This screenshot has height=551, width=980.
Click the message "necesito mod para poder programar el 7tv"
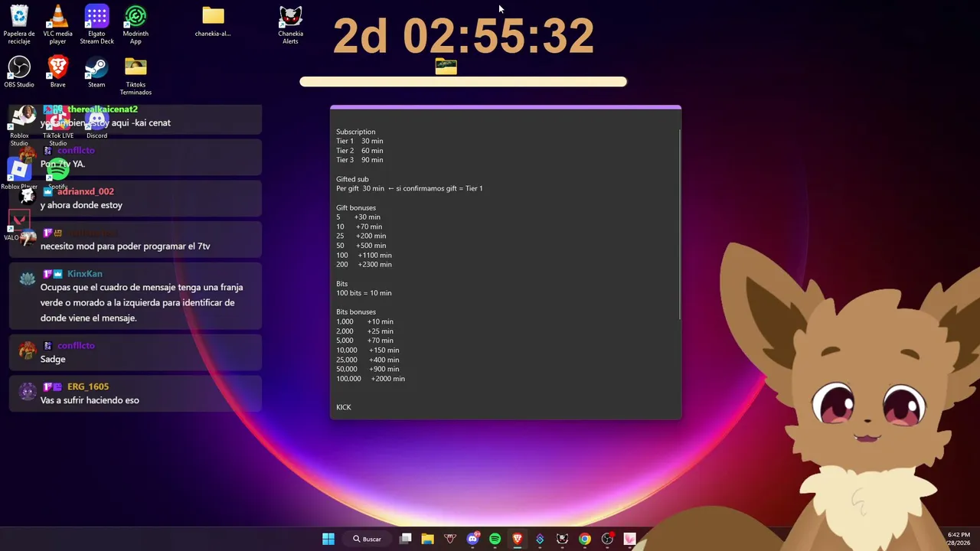pyautogui.click(x=125, y=246)
